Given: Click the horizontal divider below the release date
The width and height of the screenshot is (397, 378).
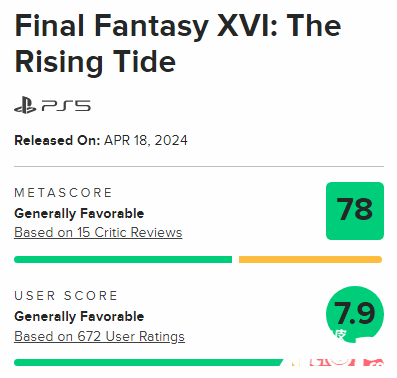Looking at the screenshot, I should 199,166.
